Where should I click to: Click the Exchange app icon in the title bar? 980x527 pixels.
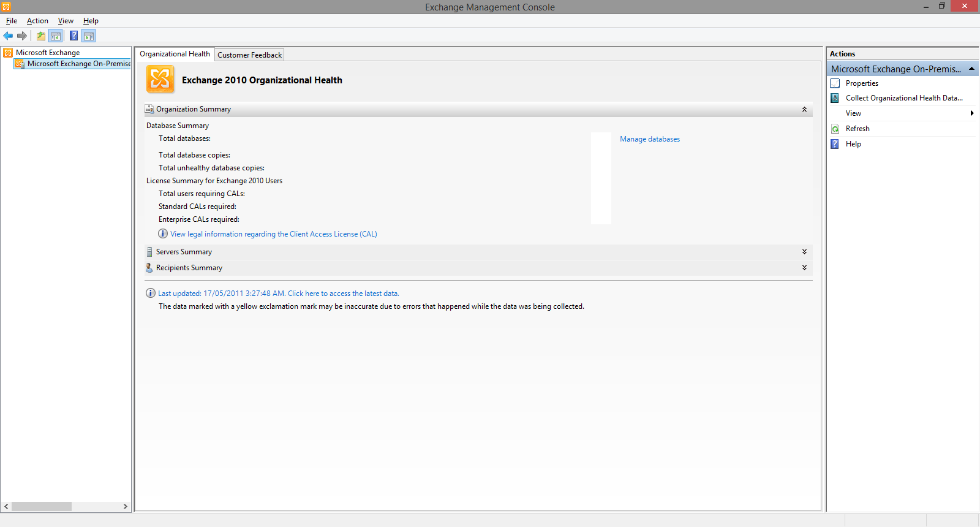[x=6, y=7]
